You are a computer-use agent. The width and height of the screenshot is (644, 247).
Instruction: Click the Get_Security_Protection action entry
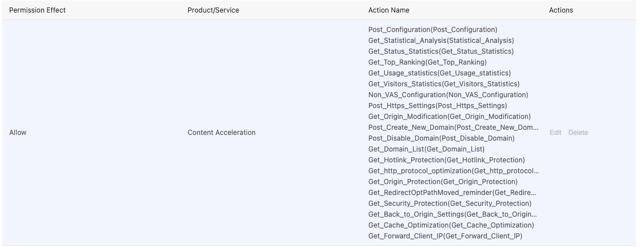click(450, 204)
